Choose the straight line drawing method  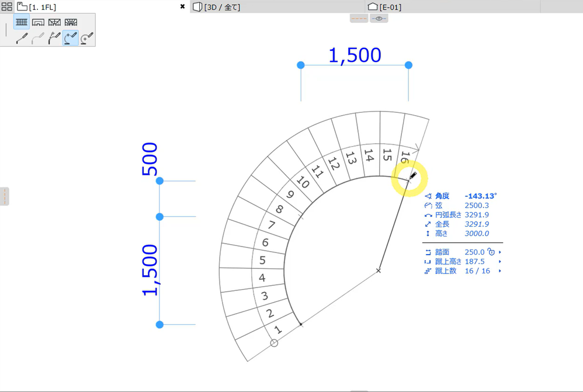pyautogui.click(x=22, y=38)
